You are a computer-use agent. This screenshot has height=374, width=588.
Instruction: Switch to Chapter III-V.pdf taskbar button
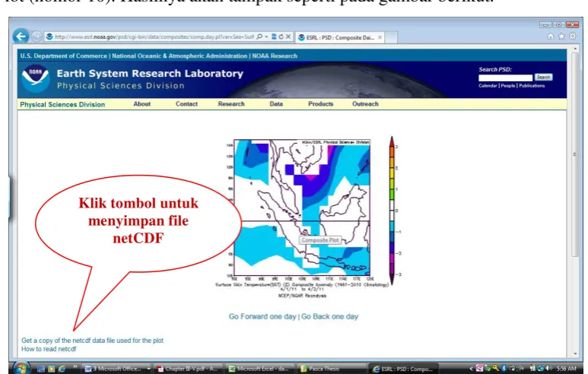click(187, 369)
